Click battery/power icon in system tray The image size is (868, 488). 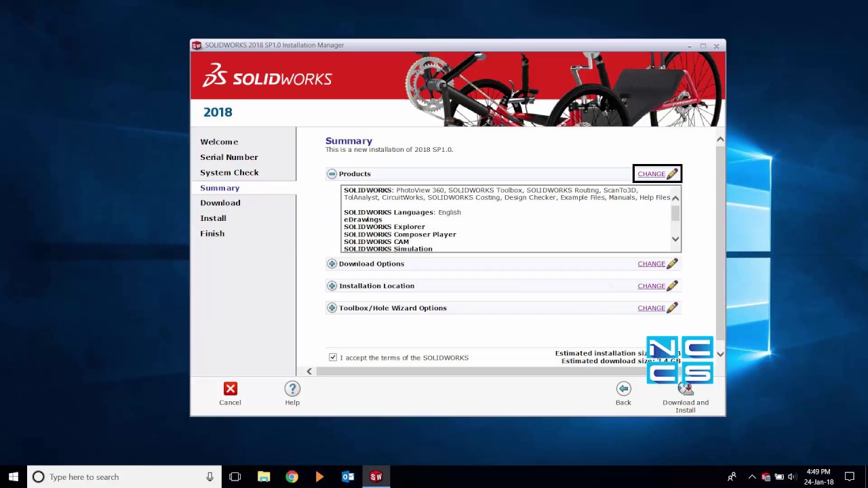(x=778, y=476)
